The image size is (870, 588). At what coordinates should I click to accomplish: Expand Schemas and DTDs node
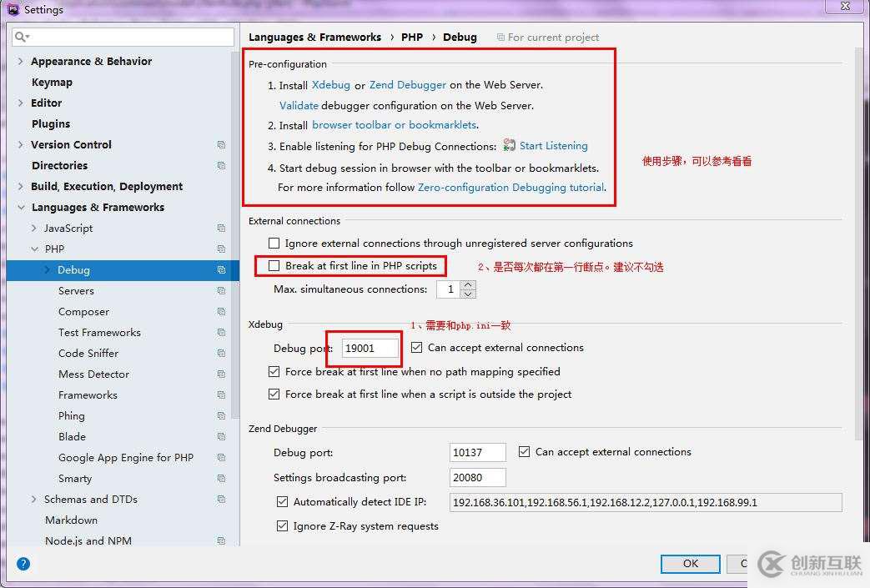click(x=34, y=500)
